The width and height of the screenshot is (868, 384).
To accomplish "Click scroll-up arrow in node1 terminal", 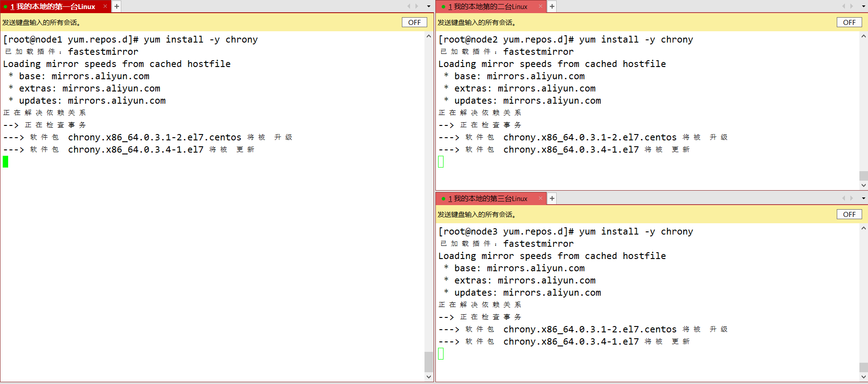I will [429, 36].
